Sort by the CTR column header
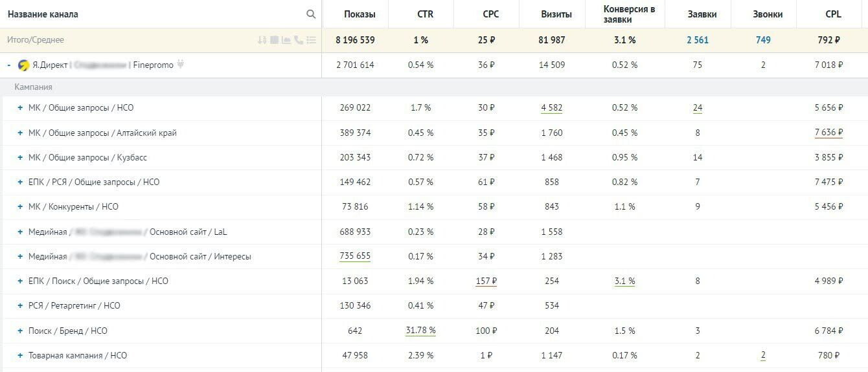Screen dimensions: 868x372 click(x=426, y=14)
